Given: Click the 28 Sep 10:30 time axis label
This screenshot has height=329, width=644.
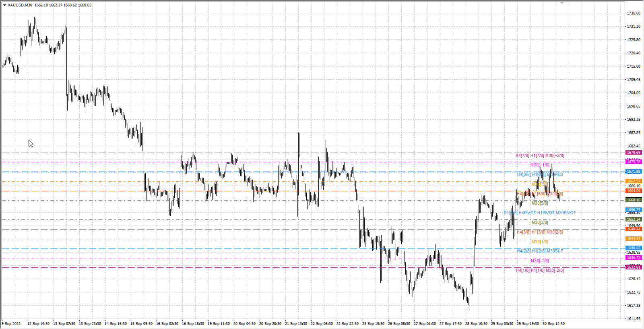Looking at the screenshot, I should (476, 324).
